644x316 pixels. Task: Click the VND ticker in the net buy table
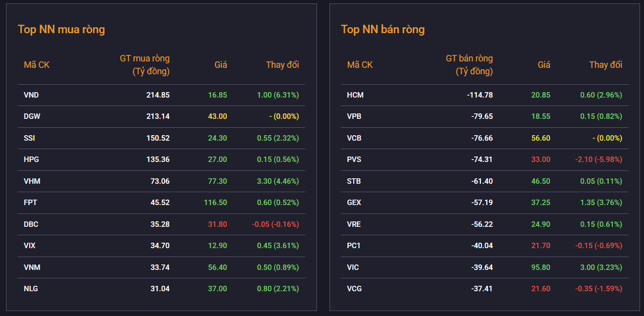tap(32, 95)
